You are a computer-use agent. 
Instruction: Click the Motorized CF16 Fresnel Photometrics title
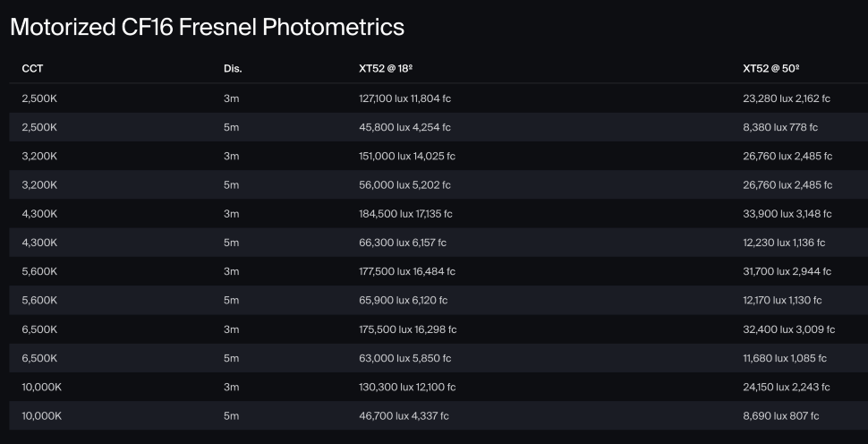coord(207,27)
